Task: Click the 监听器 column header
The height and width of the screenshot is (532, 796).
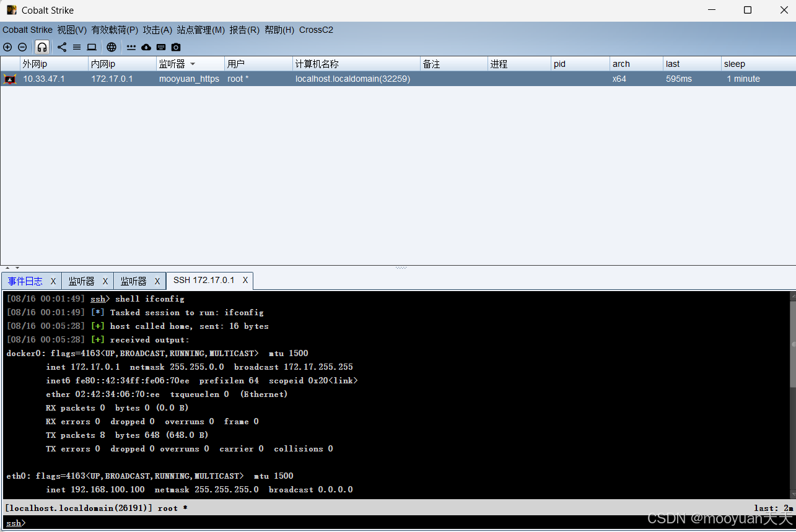Action: pos(190,64)
